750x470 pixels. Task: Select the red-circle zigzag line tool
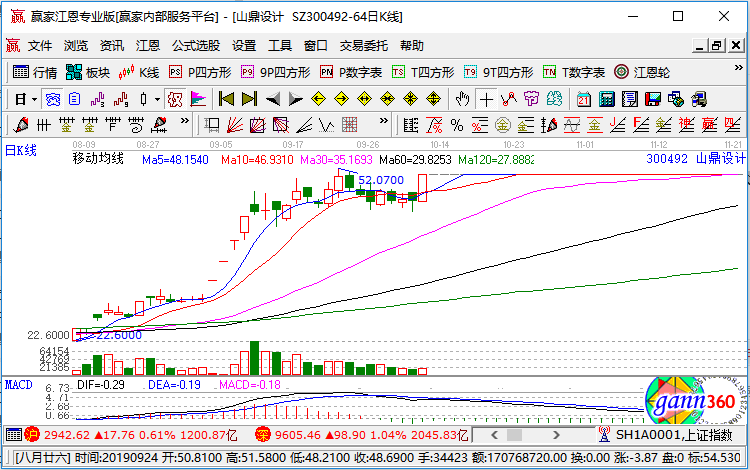(509, 99)
